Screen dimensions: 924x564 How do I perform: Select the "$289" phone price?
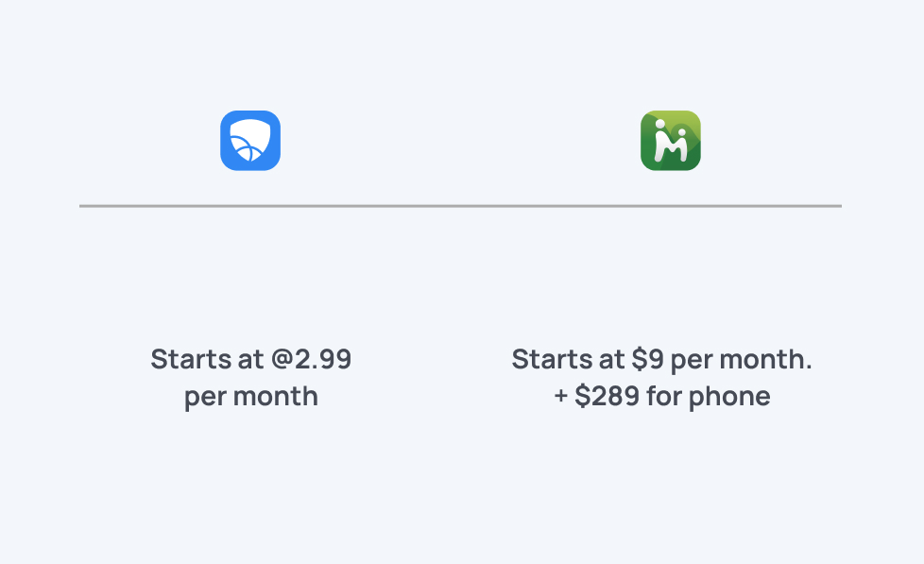[604, 396]
